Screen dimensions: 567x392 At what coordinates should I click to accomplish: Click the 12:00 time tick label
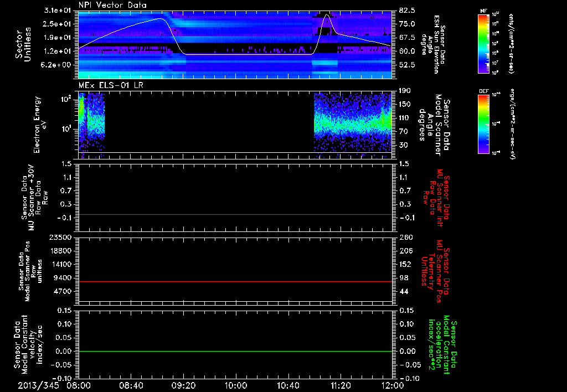(393, 385)
